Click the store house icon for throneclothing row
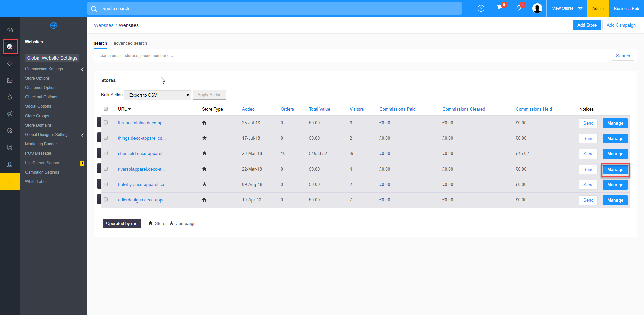The width and height of the screenshot is (644, 315). (x=204, y=123)
